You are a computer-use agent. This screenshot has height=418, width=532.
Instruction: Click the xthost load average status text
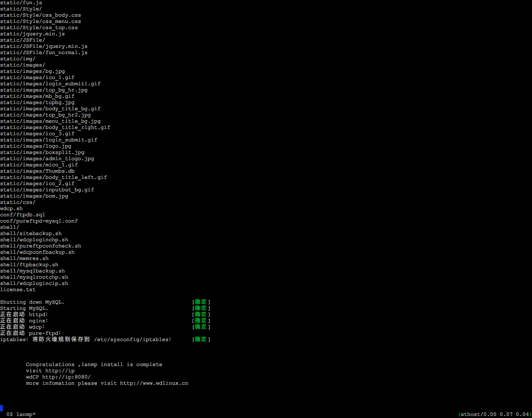(495, 414)
